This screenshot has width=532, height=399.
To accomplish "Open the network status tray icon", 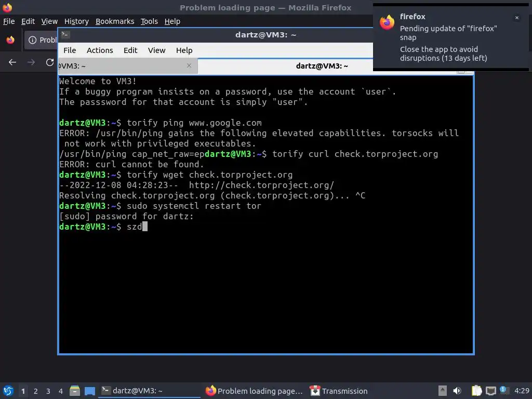I will tap(490, 391).
